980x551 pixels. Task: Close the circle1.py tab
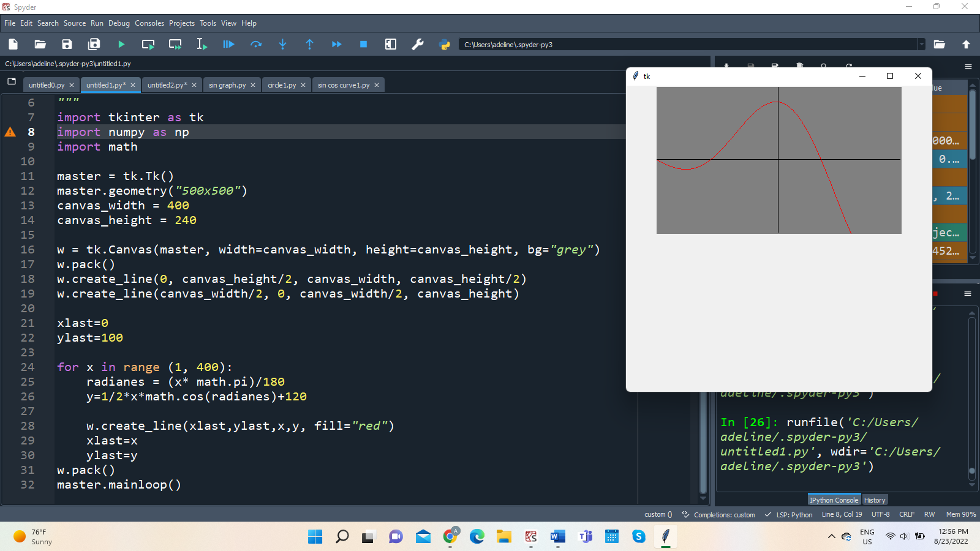click(303, 85)
